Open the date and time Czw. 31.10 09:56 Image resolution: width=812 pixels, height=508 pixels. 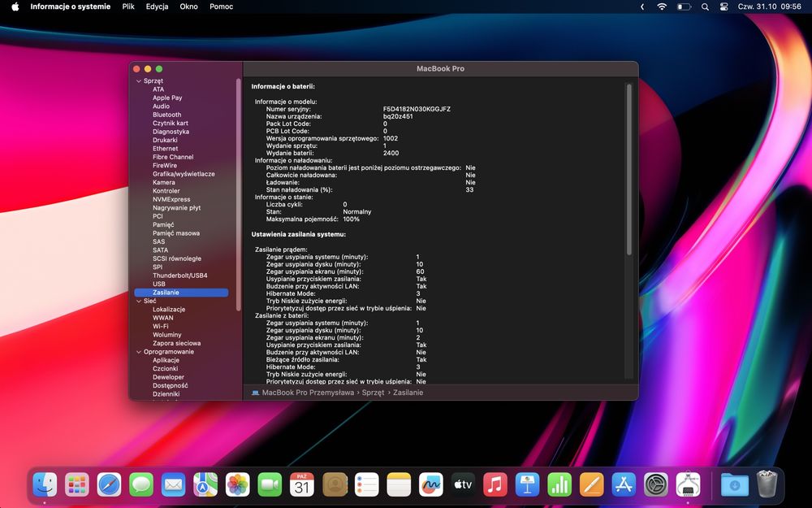pyautogui.click(x=769, y=7)
